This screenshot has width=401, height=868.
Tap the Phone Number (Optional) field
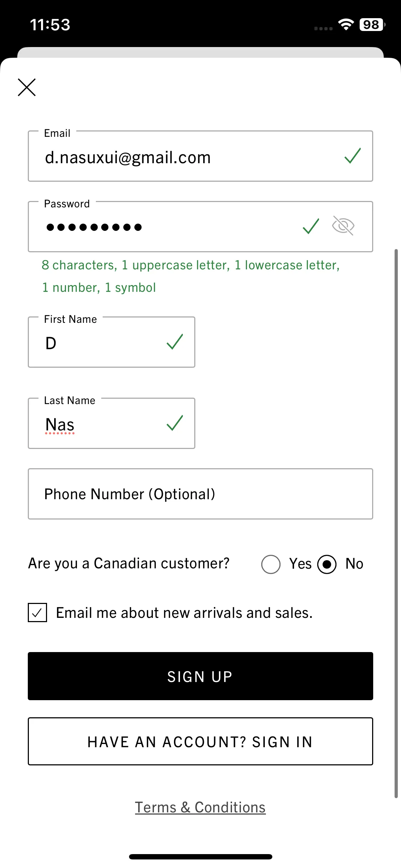click(x=200, y=494)
